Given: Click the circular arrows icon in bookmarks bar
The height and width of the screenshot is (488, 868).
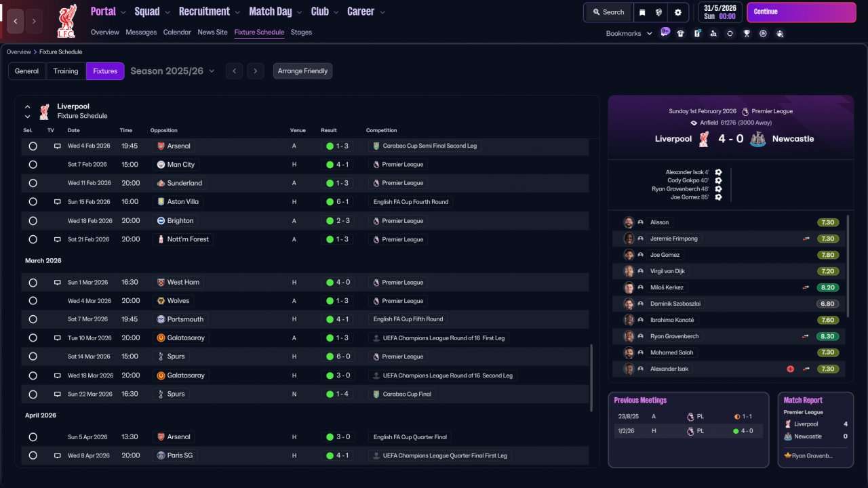Looking at the screenshot, I should click(x=730, y=33).
